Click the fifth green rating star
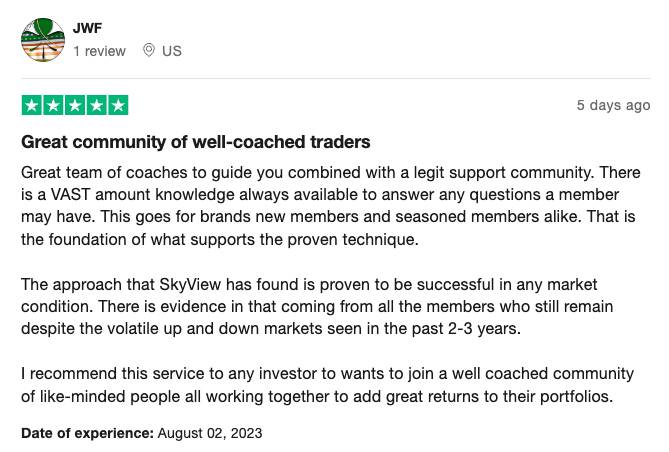 pyautogui.click(x=118, y=105)
